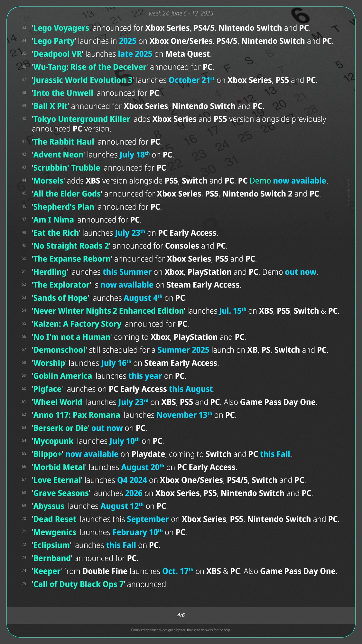
Task: Click the 'week 24, June 6 - 13, 2025' header
Action: 181,13
